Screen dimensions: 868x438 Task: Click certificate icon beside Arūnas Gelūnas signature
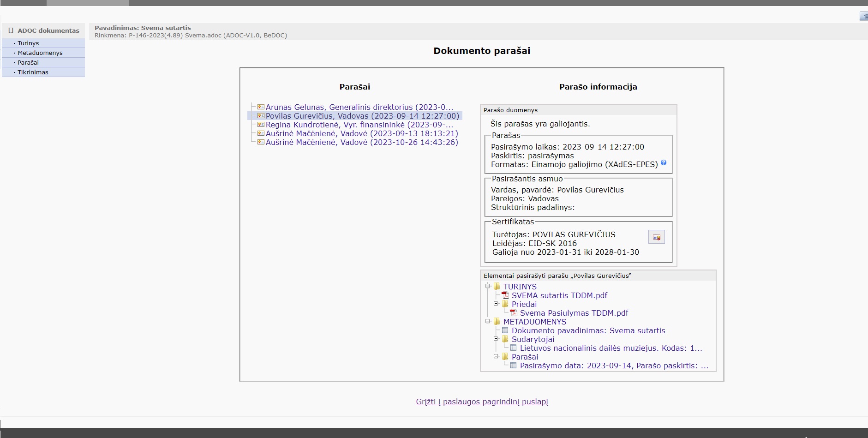point(261,107)
